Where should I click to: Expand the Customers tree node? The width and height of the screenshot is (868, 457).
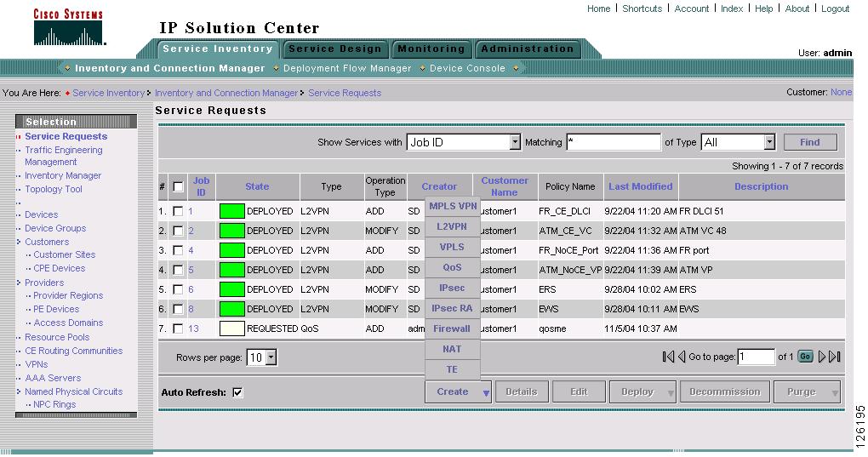click(x=18, y=242)
